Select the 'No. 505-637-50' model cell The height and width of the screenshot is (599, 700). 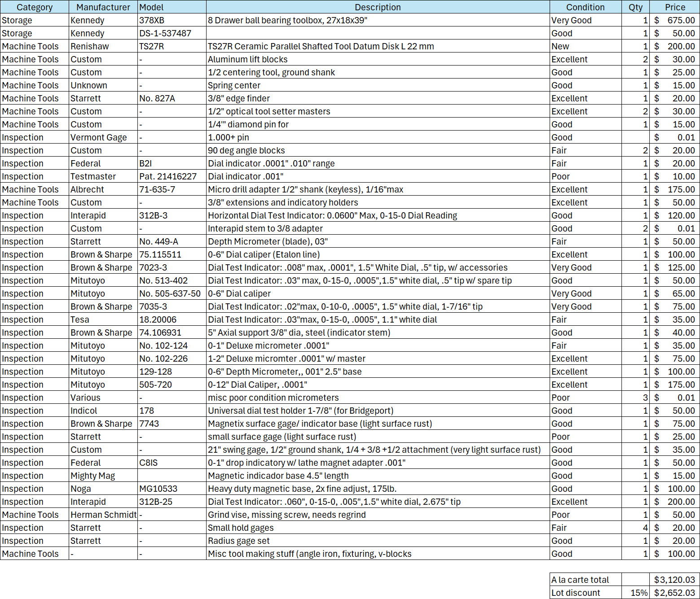click(172, 293)
